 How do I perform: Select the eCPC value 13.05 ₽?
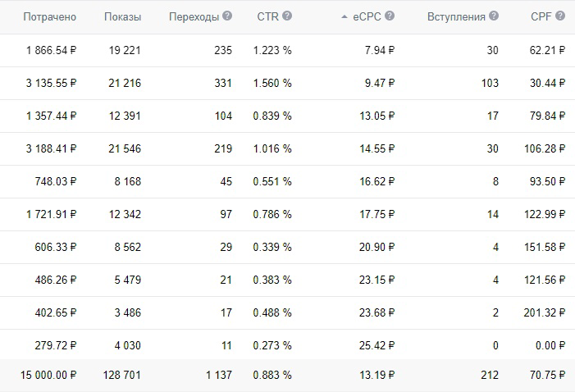point(377,116)
